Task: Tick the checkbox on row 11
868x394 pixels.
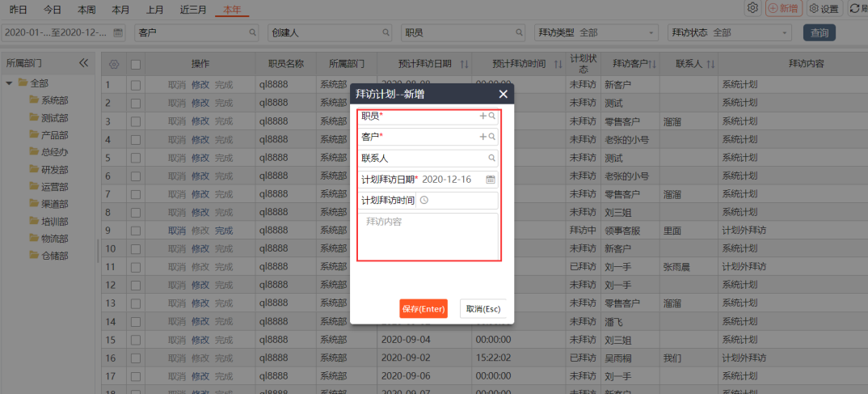Action: pos(136,267)
